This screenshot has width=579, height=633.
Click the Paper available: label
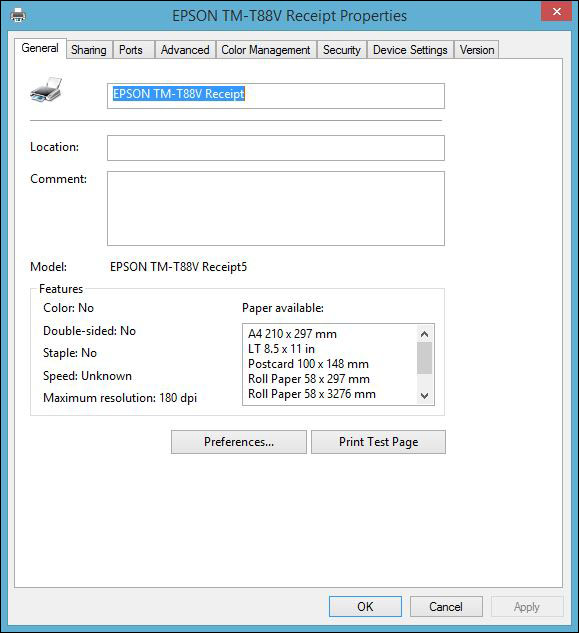pyautogui.click(x=283, y=308)
